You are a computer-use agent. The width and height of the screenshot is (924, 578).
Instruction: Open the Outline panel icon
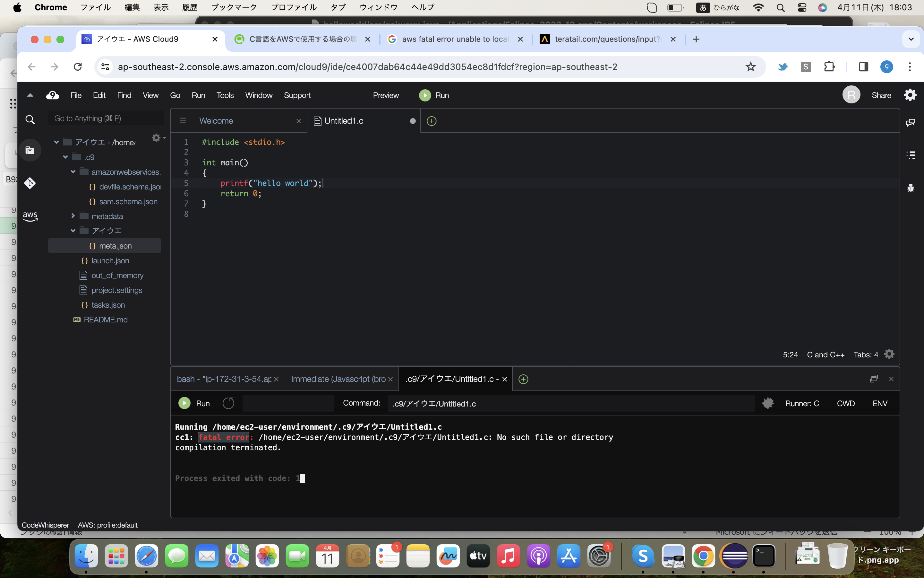[x=911, y=155]
